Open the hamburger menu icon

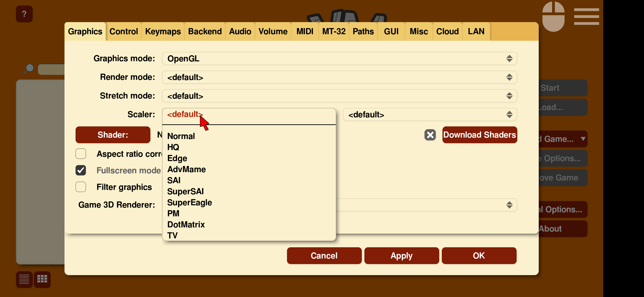click(586, 17)
